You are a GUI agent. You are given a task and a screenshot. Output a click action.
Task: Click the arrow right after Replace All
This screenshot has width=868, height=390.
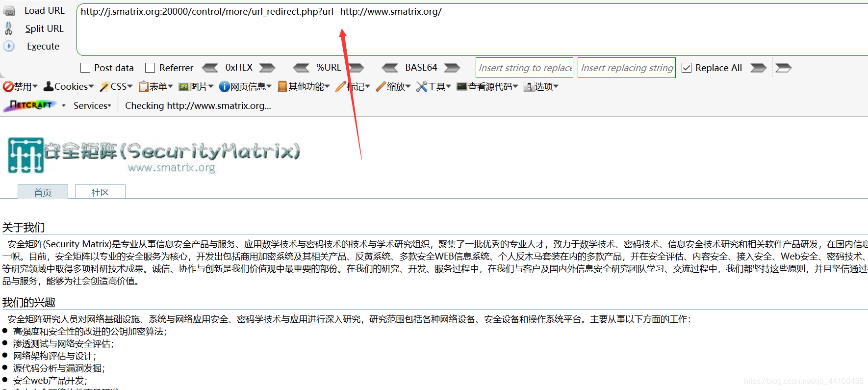tap(758, 68)
